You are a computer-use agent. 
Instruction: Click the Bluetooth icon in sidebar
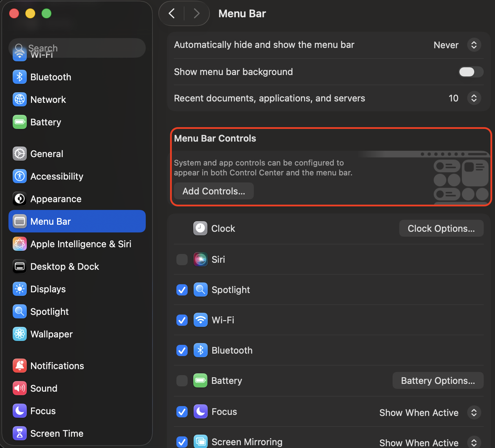click(20, 77)
